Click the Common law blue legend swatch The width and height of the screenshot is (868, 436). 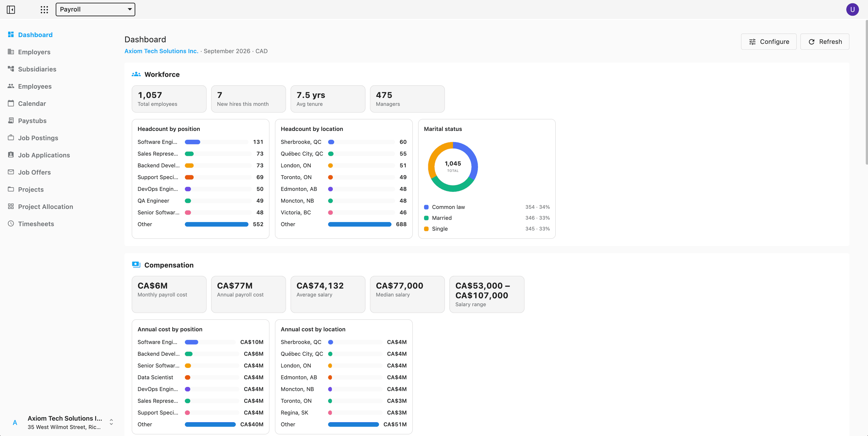(x=426, y=207)
